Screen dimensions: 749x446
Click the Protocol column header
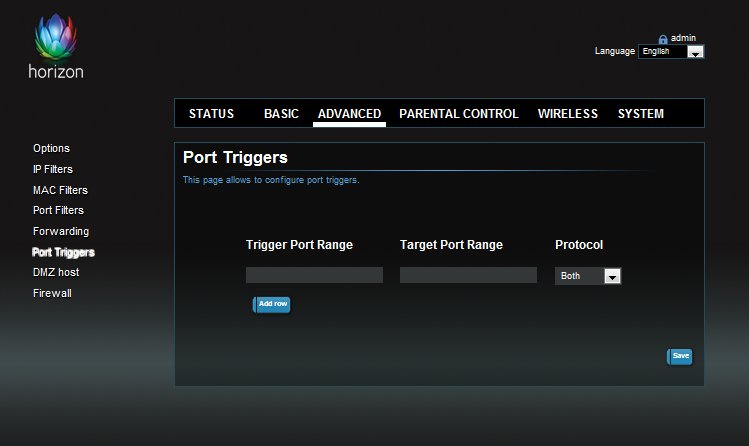click(579, 245)
